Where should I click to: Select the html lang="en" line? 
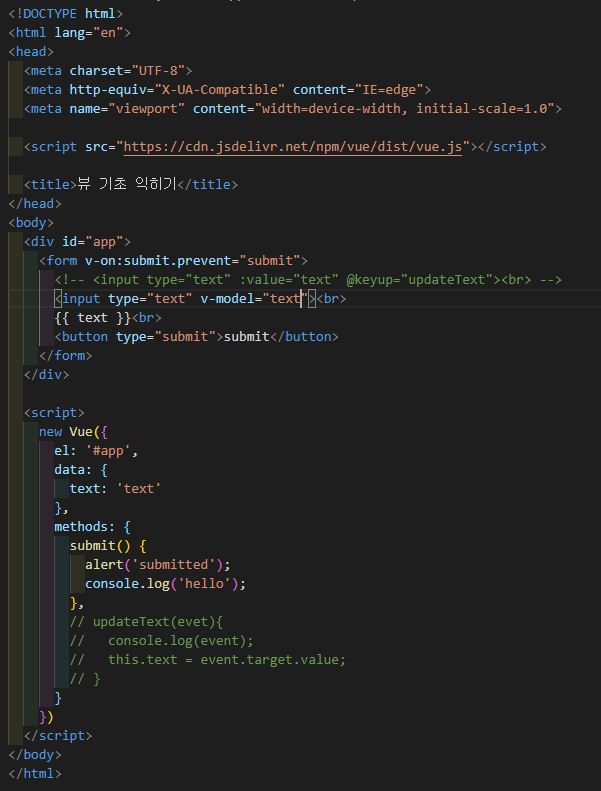tap(70, 33)
